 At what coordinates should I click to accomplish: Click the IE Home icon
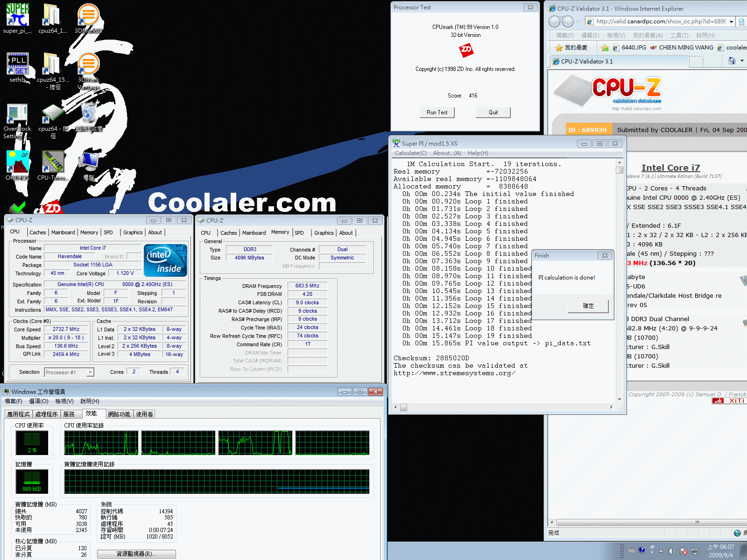coord(732,61)
